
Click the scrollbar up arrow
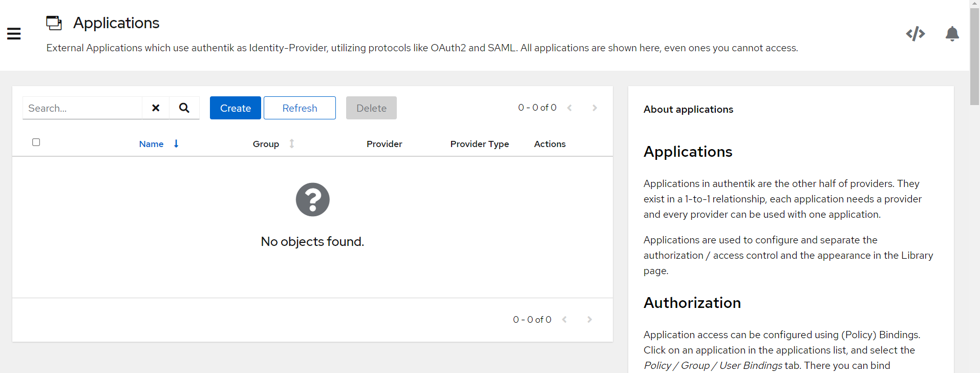pos(974,4)
